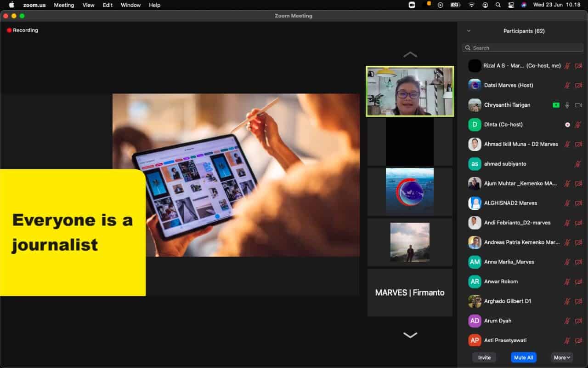The height and width of the screenshot is (368, 588).
Task: Select the globe logo participant thumbnail
Action: click(410, 191)
